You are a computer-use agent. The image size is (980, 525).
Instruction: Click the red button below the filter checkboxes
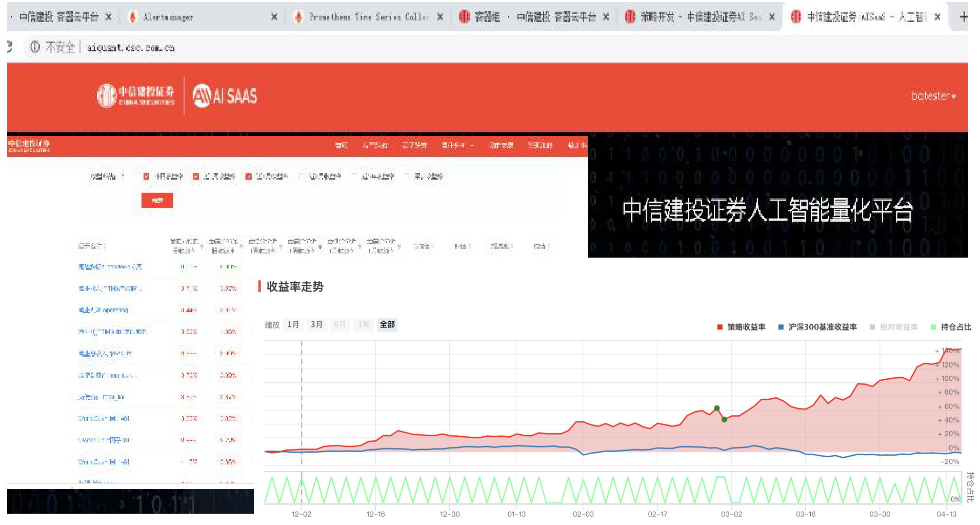pos(157,200)
